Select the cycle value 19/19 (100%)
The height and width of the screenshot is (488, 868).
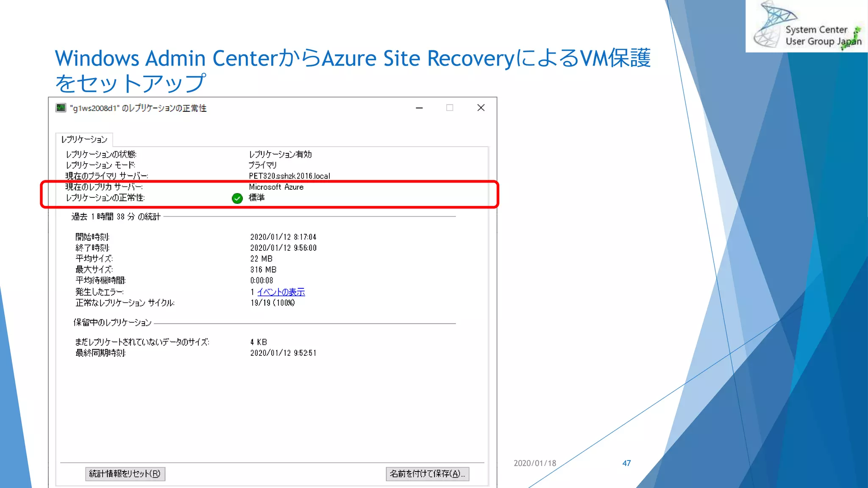273,303
